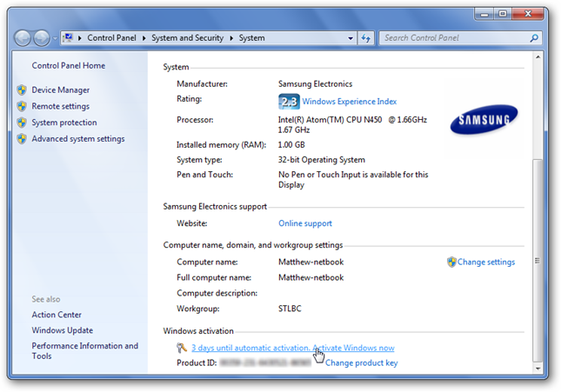
Task: Click Change product key link
Action: coord(361,363)
